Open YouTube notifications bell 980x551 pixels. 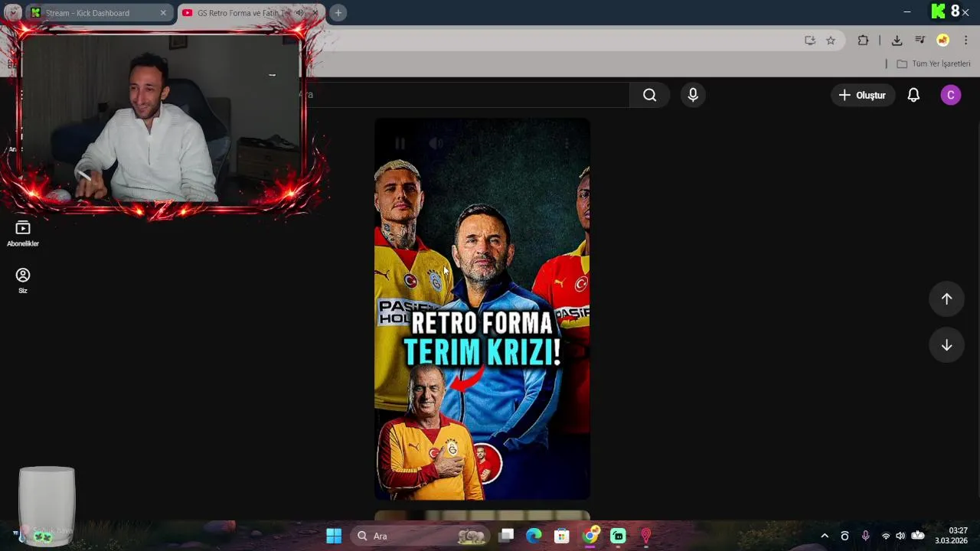[913, 95]
